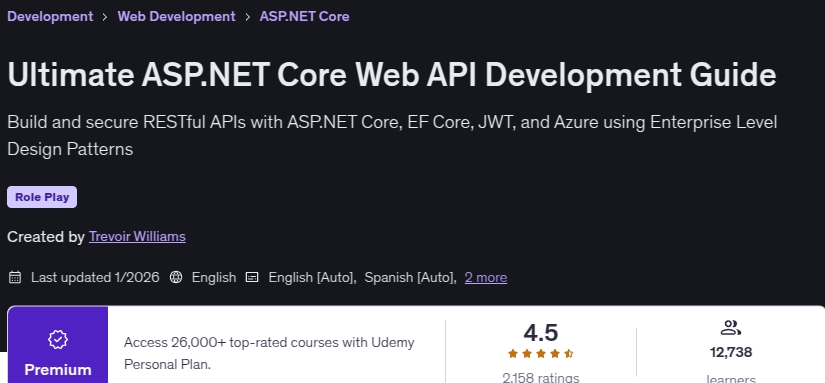Click the Access 26,000+ top-rated courses text
825x383 pixels.
point(269,353)
